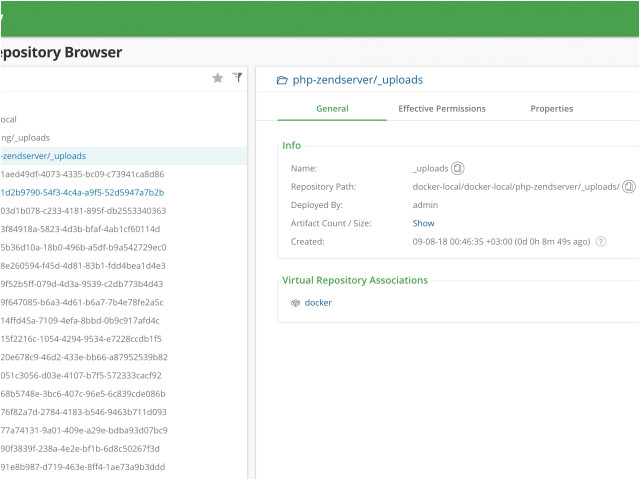Viewport: 640px width, 480px height.
Task: Select the General tab
Action: pos(332,109)
